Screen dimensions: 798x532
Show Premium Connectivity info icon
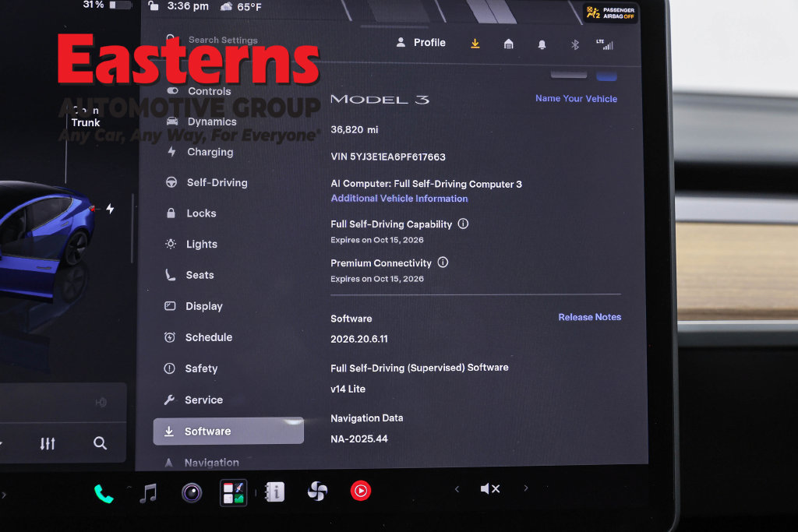click(443, 262)
